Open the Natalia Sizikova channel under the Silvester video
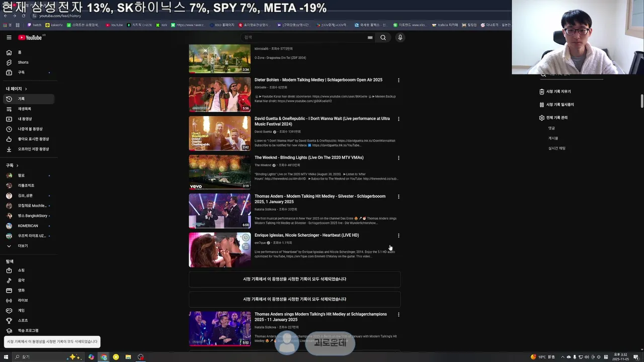 [265, 209]
